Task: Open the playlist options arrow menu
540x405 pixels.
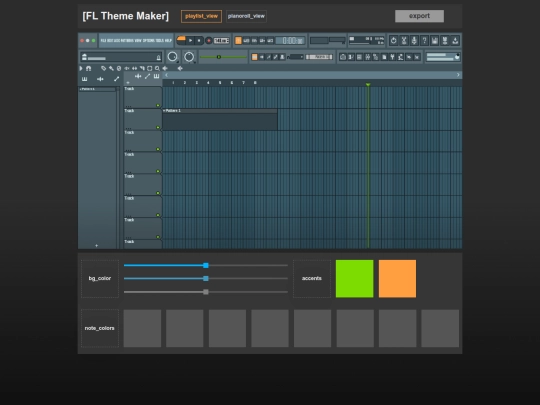Action: tap(81, 69)
